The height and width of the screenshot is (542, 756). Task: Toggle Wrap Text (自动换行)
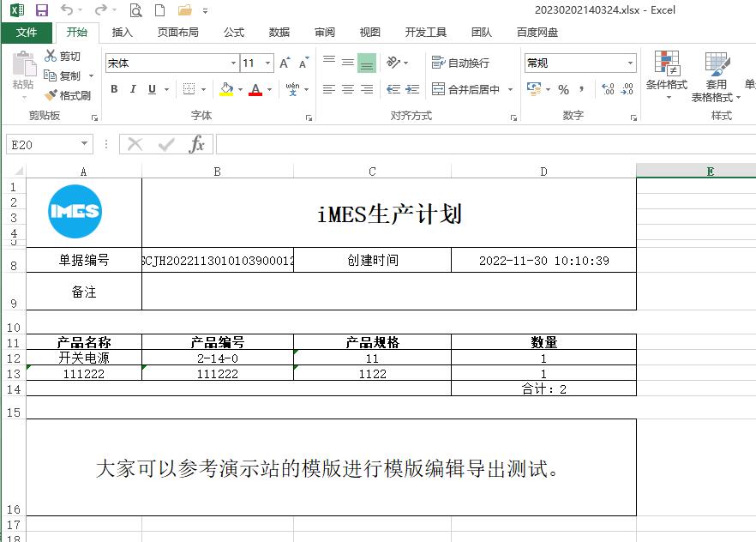click(x=460, y=63)
